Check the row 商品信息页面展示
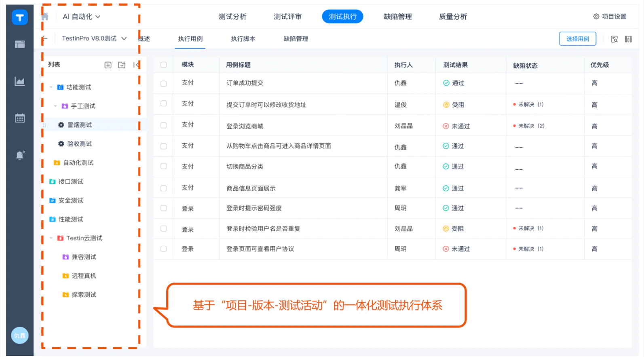The image size is (644, 357). (163, 188)
